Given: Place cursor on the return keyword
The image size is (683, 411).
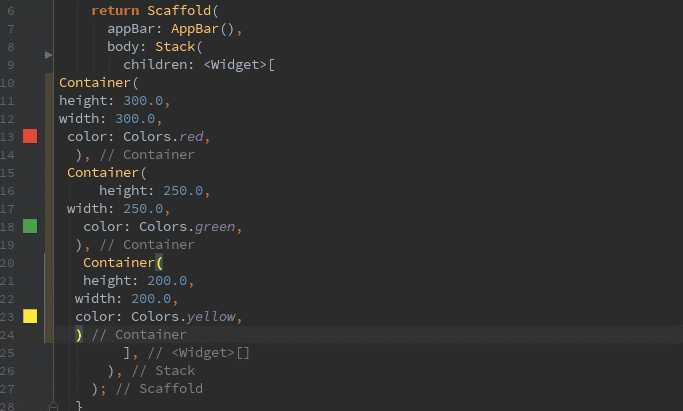Looking at the screenshot, I should pos(114,10).
